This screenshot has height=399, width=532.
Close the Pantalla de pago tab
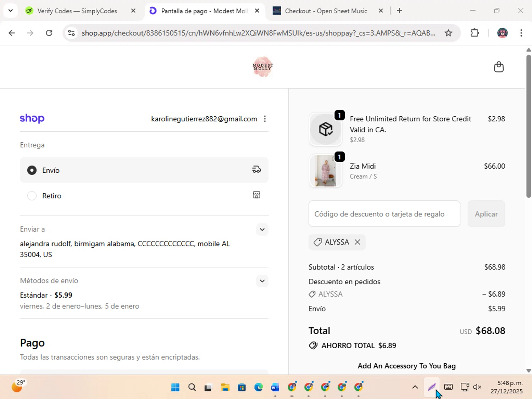pyautogui.click(x=257, y=11)
